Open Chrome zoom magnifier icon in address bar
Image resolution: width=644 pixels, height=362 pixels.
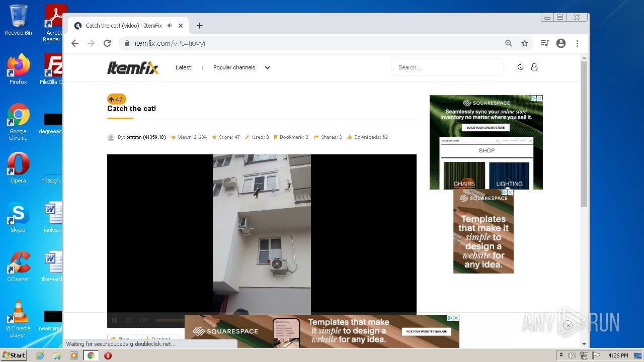point(509,43)
